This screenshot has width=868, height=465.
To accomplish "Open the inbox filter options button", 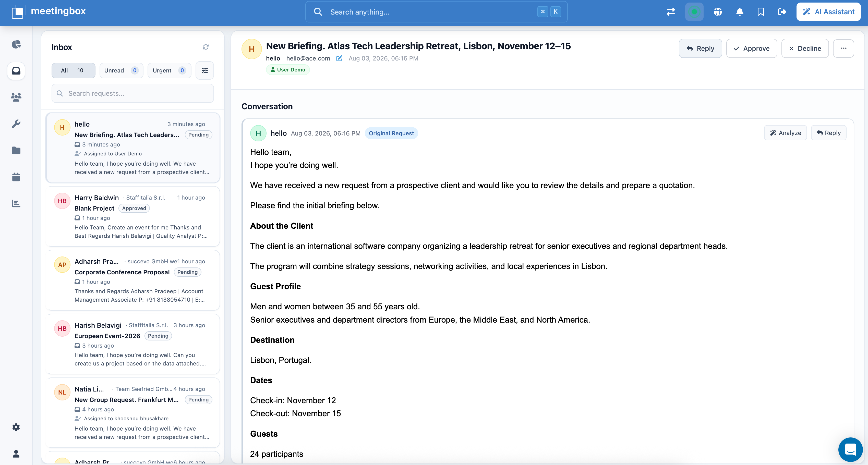I will 204,70.
